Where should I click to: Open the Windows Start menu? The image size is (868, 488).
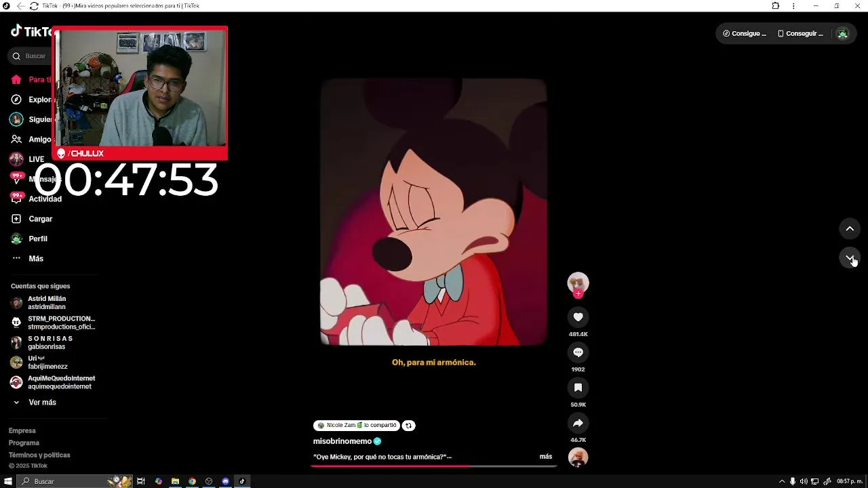pyautogui.click(x=8, y=481)
